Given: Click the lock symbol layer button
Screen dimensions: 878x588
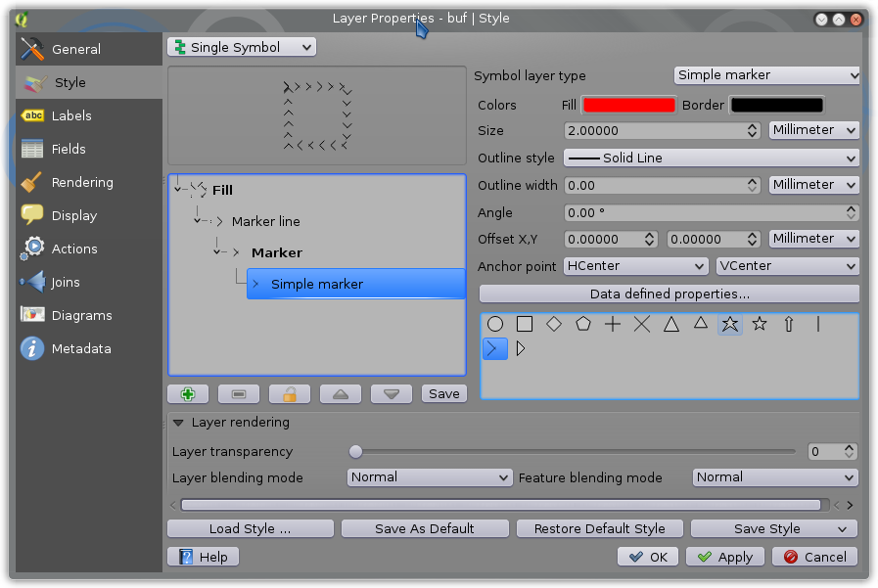Looking at the screenshot, I should 290,393.
